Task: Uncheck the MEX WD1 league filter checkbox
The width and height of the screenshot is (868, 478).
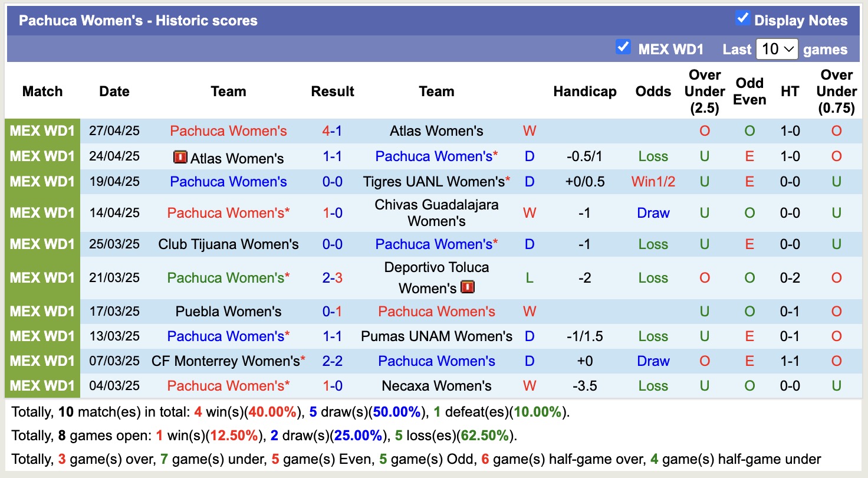Action: click(623, 47)
